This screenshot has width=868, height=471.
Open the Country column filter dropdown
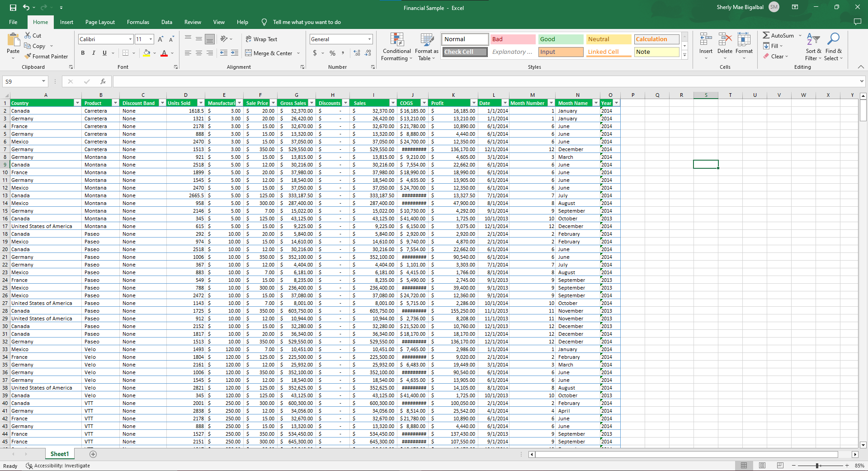point(77,103)
